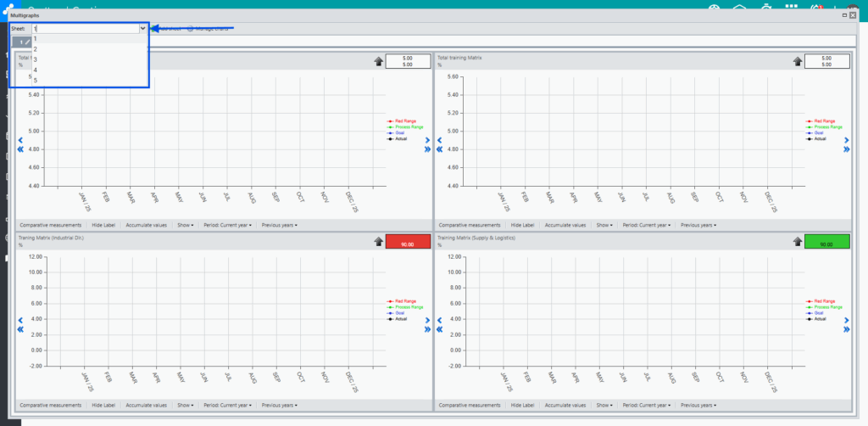
Task: Click the Training Matrix (Supply & Logistics) title
Action: coord(476,237)
